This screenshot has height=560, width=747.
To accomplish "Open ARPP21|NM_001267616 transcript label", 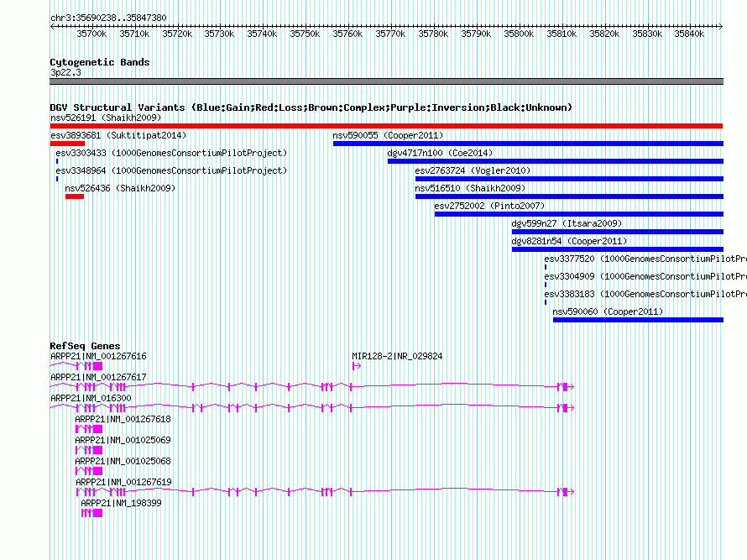I will [x=98, y=356].
